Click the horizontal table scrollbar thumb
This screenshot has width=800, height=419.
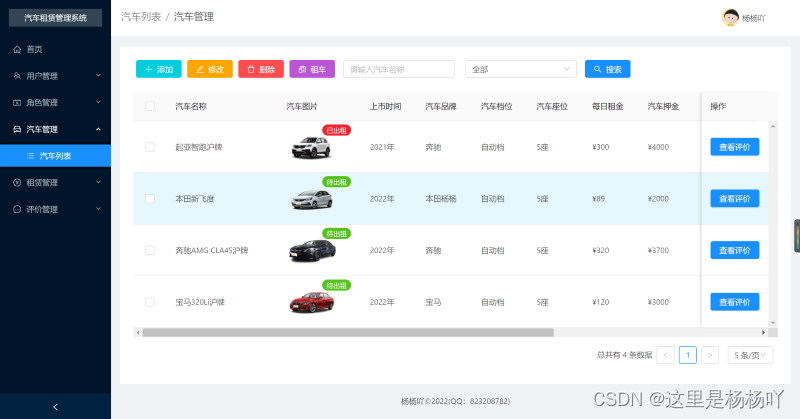[x=348, y=333]
